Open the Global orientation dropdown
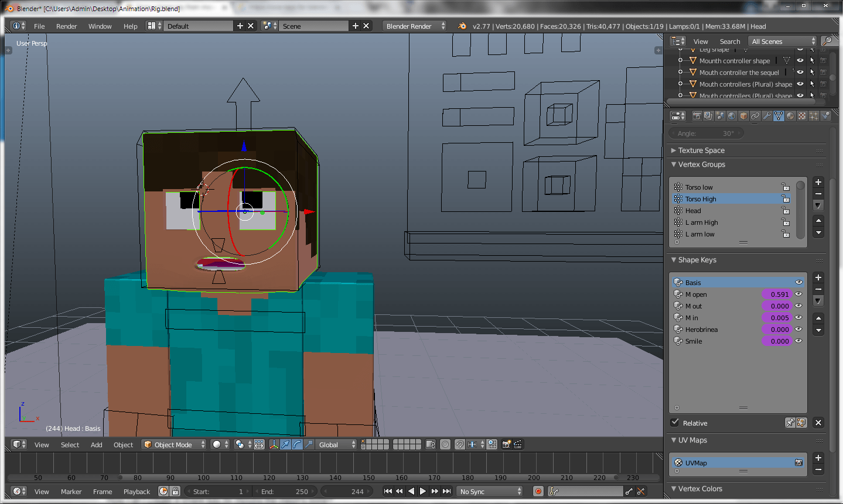 coord(337,444)
